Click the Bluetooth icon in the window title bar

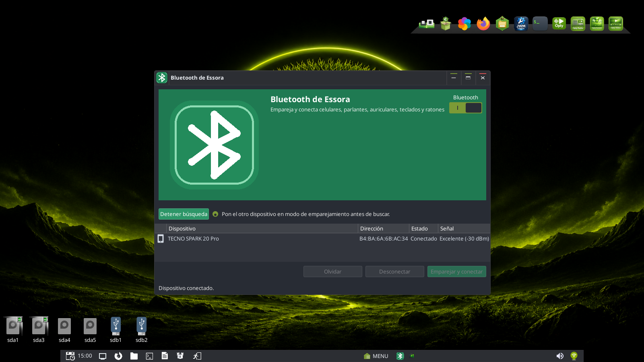(x=162, y=78)
